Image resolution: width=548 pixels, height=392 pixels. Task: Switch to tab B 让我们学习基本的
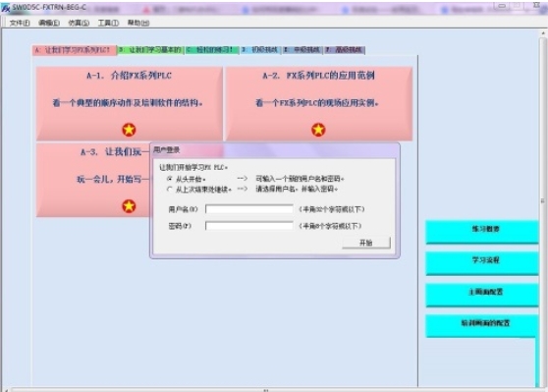click(150, 50)
